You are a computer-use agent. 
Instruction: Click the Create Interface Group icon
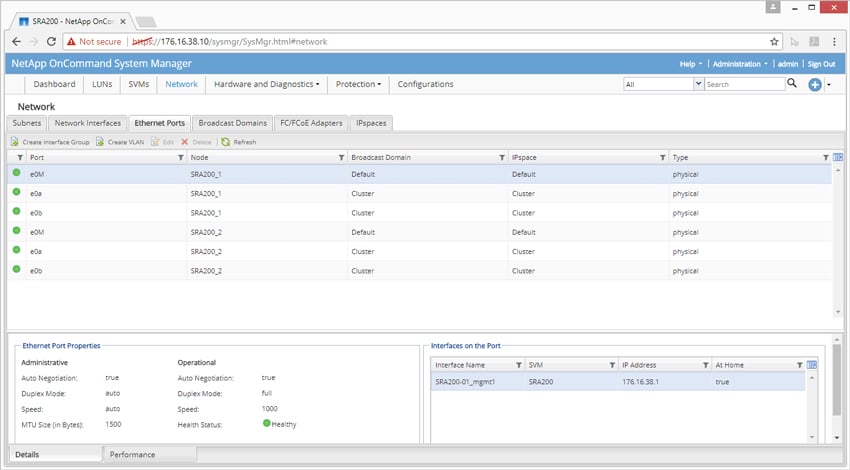click(15, 142)
